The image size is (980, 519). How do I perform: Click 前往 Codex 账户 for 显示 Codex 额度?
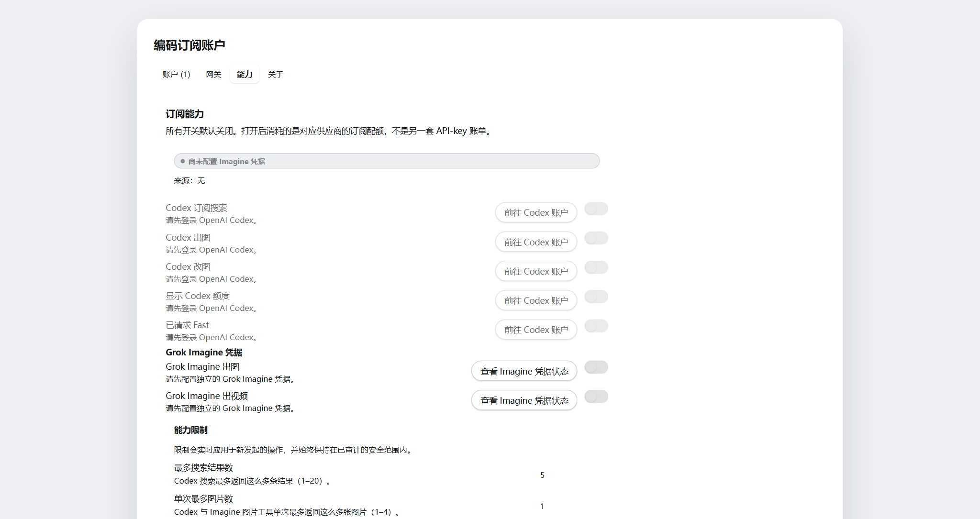coord(536,300)
